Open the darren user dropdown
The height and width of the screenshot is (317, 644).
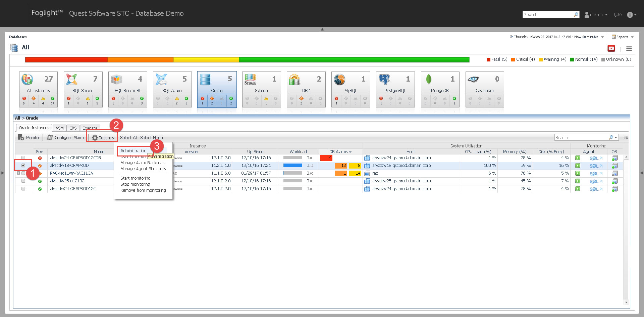tap(596, 14)
